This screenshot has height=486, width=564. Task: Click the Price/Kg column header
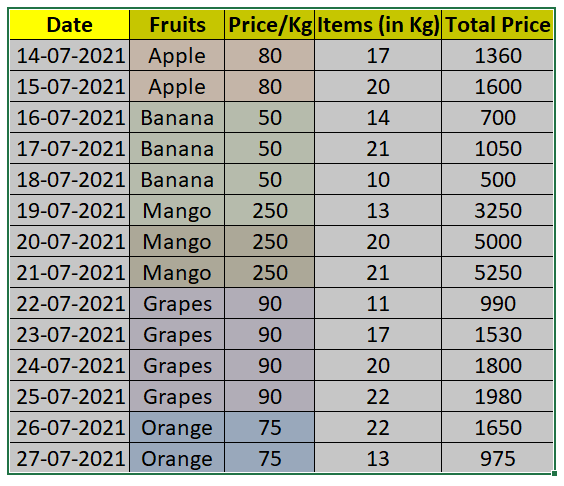tap(269, 24)
